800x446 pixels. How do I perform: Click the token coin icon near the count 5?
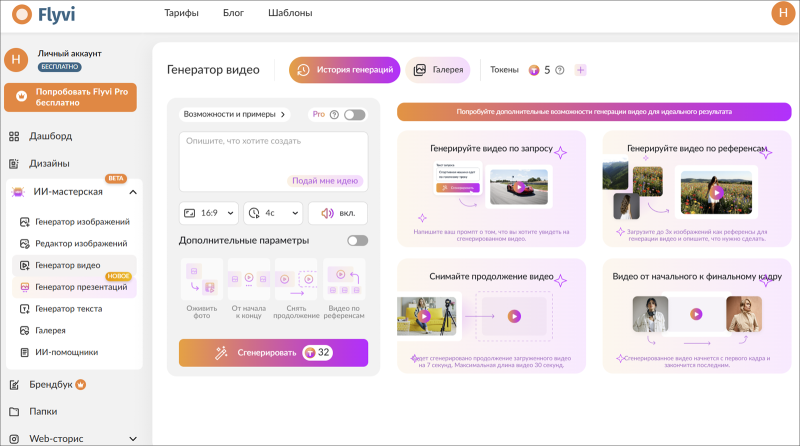(x=534, y=70)
